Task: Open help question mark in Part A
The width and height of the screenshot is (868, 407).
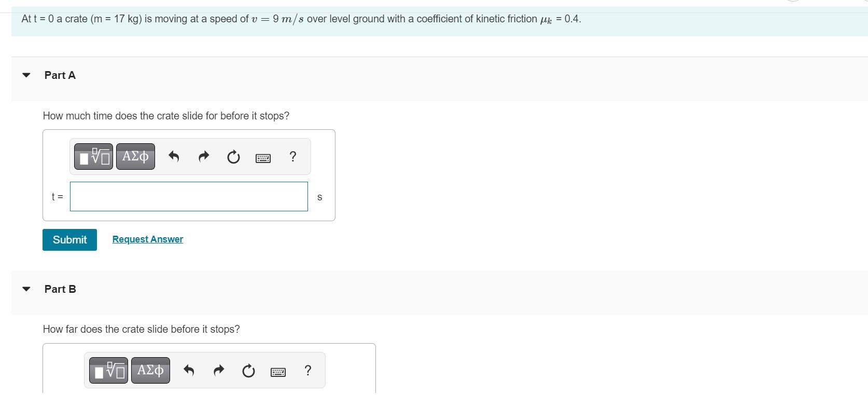Action: pyautogui.click(x=293, y=156)
